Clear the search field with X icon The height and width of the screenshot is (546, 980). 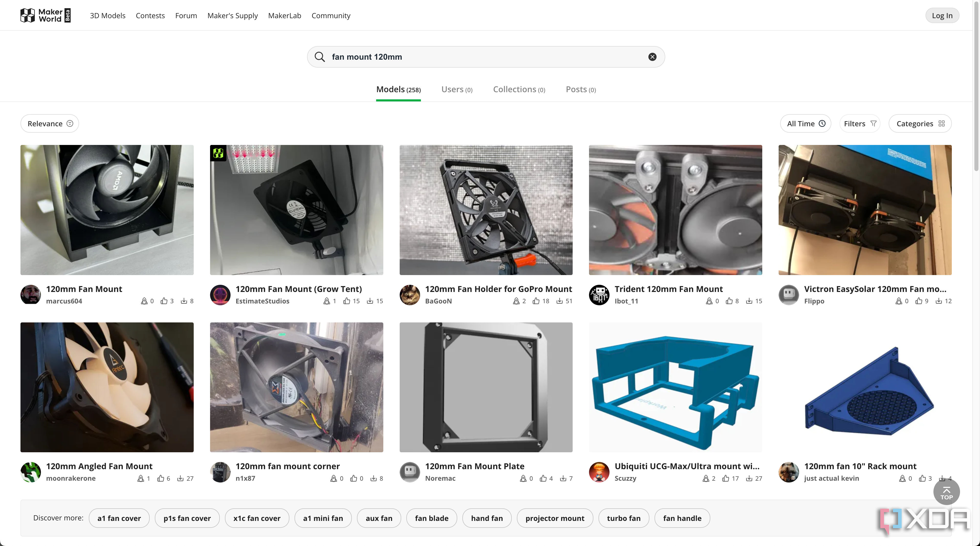click(x=652, y=57)
